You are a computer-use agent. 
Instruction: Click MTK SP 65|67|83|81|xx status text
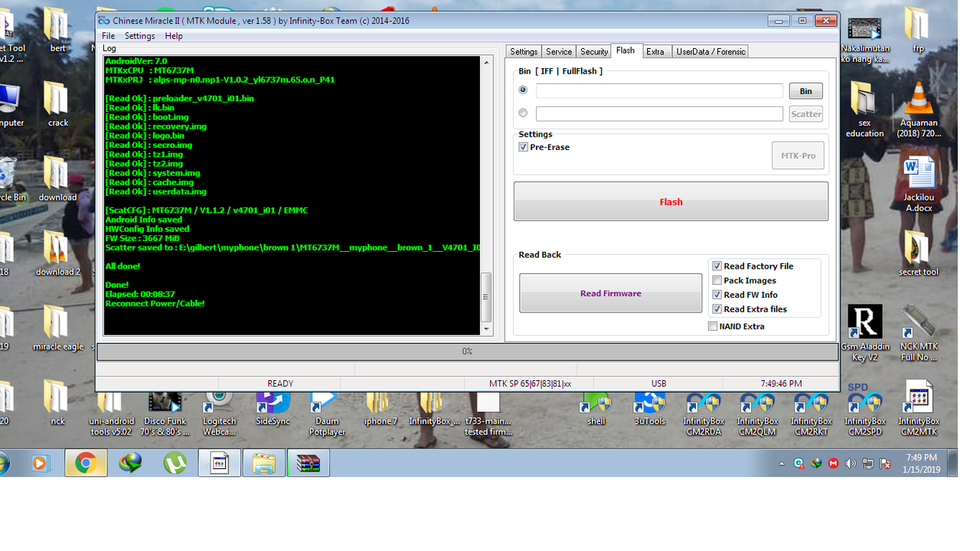(x=530, y=383)
